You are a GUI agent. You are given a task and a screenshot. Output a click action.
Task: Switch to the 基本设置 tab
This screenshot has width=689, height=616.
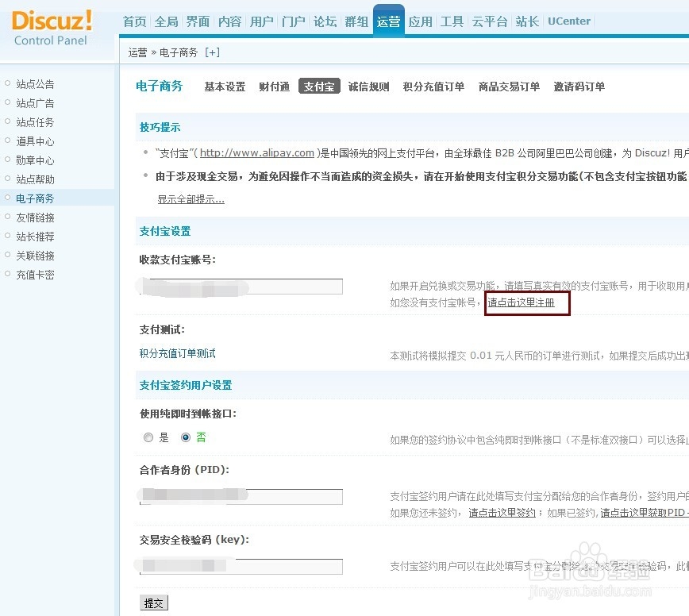pos(225,87)
